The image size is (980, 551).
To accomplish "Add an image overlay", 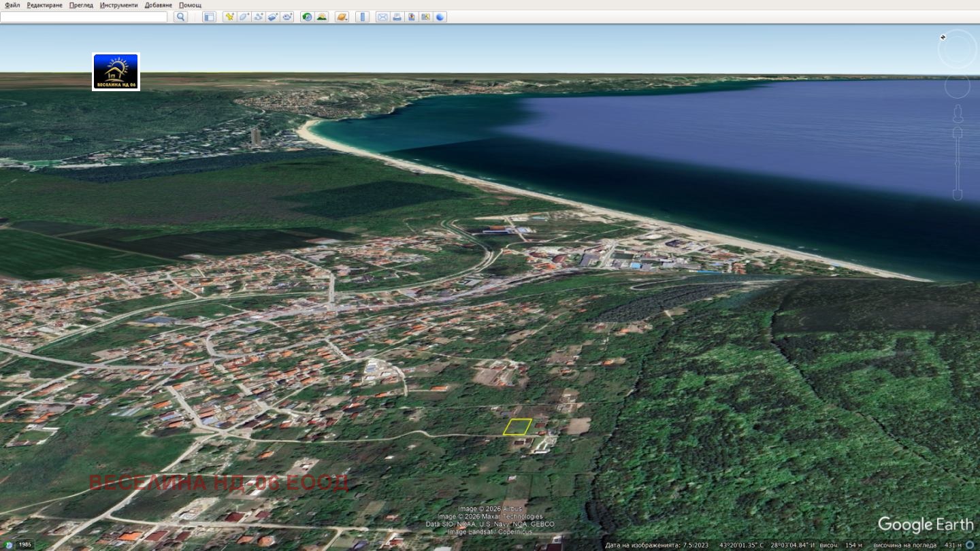I will click(272, 17).
